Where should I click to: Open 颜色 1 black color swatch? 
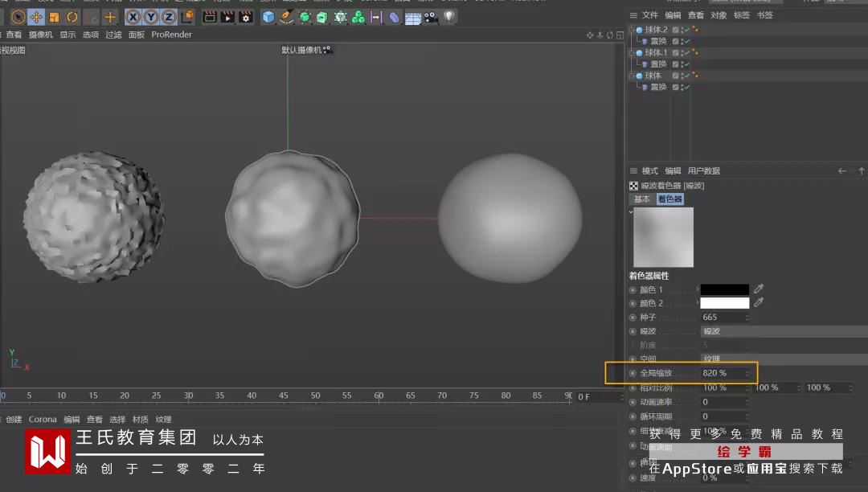click(x=725, y=289)
